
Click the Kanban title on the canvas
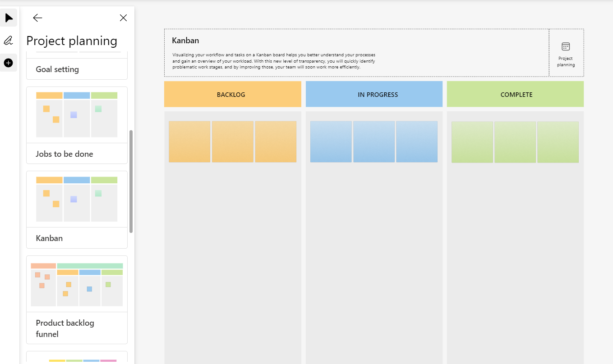(185, 41)
